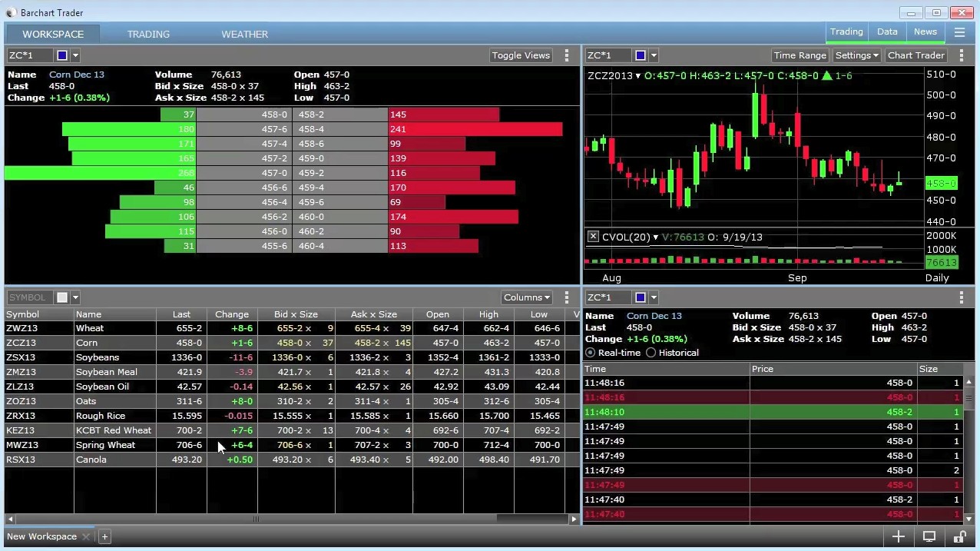The width and height of the screenshot is (980, 551).
Task: Expand the ZCZ2013 symbol dropdown on the chart
Action: pyautogui.click(x=637, y=75)
